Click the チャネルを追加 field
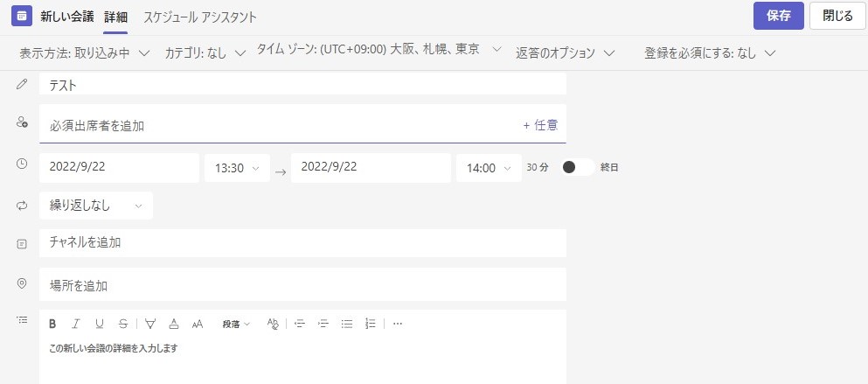The height and width of the screenshot is (384, 868). (302, 243)
